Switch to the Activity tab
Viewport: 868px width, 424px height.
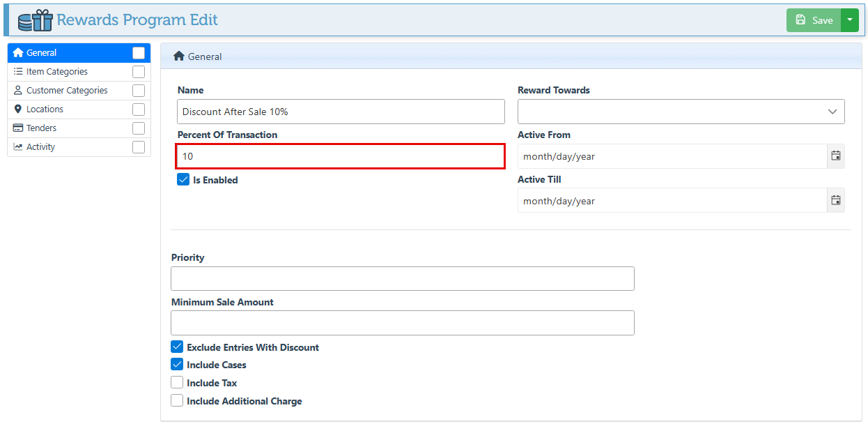pyautogui.click(x=40, y=146)
